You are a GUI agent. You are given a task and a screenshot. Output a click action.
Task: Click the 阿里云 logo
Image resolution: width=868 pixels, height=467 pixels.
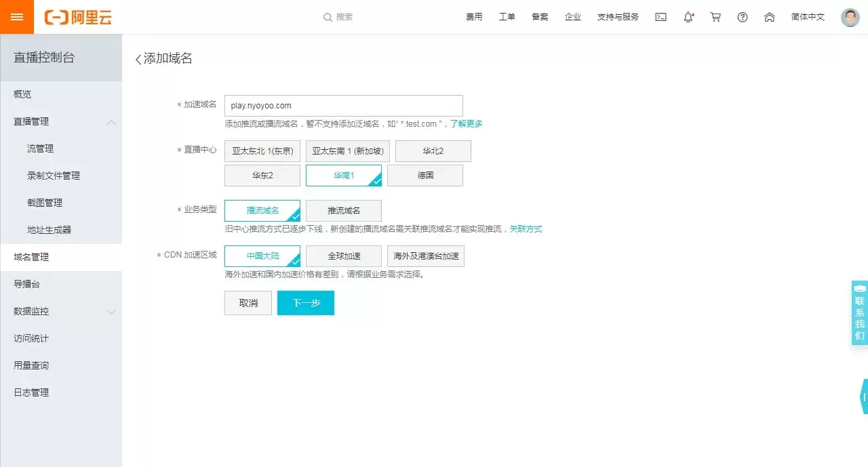[78, 18]
